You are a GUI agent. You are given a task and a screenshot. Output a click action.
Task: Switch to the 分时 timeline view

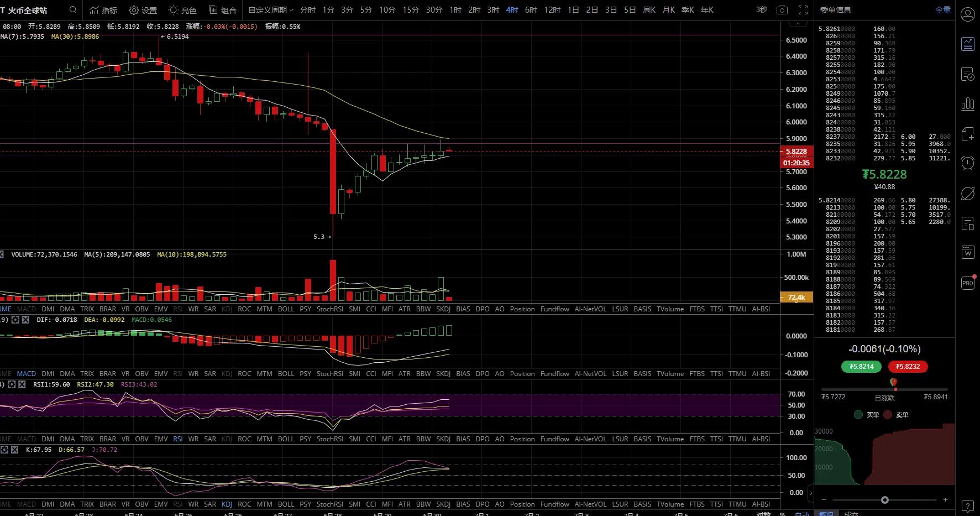[308, 10]
